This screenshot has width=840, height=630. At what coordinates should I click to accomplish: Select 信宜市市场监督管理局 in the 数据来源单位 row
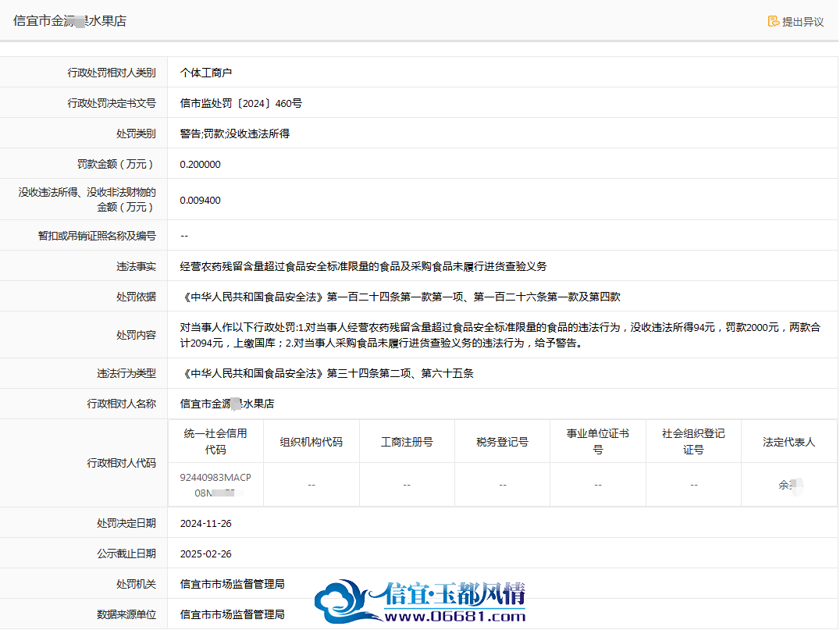233,615
